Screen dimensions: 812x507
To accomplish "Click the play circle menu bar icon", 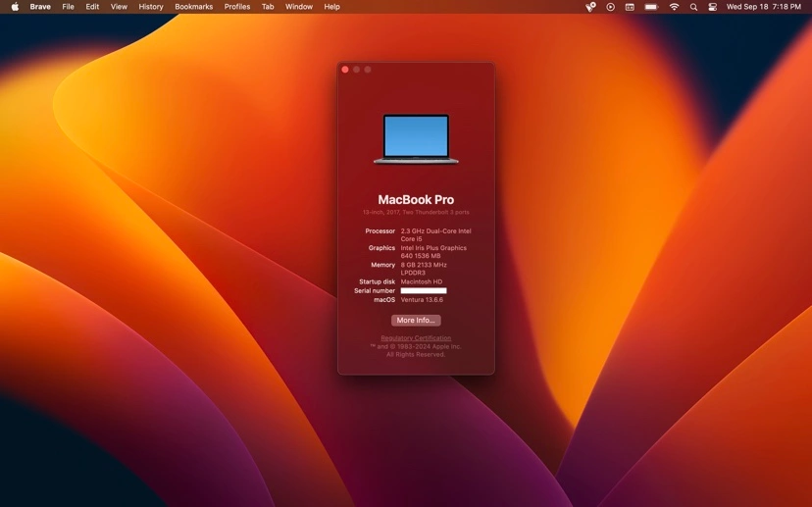I will point(610,7).
